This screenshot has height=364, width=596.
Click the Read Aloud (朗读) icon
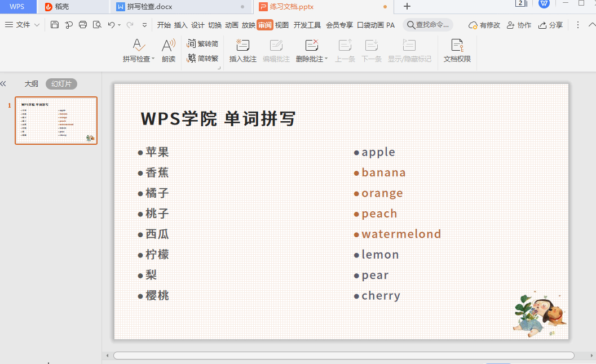(x=169, y=46)
